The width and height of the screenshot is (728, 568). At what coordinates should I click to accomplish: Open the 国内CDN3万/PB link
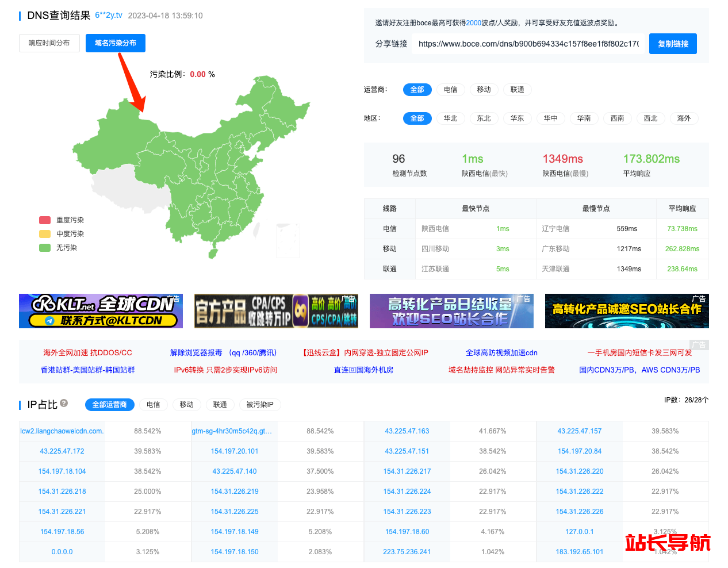[639, 370]
